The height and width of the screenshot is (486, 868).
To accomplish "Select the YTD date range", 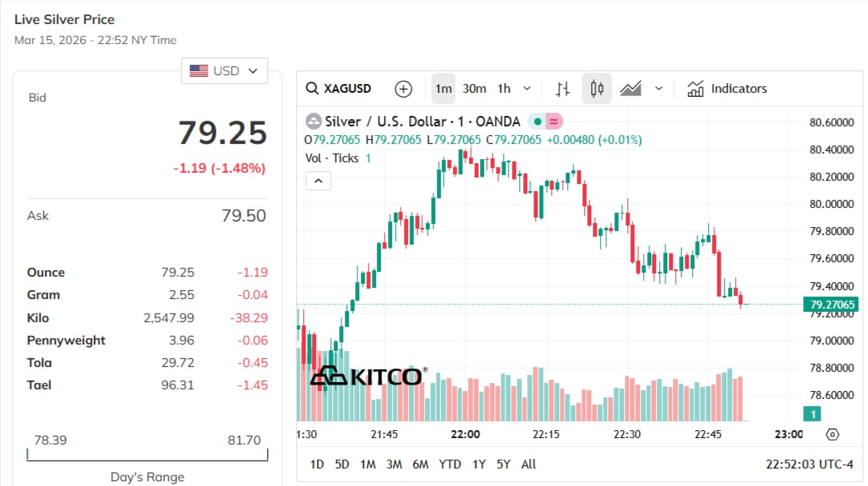I will [x=450, y=464].
